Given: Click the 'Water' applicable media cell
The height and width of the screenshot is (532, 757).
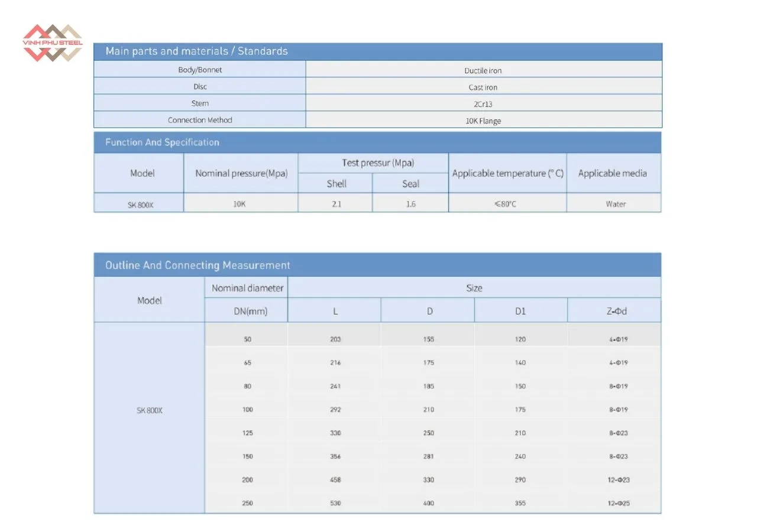Looking at the screenshot, I should point(615,204).
